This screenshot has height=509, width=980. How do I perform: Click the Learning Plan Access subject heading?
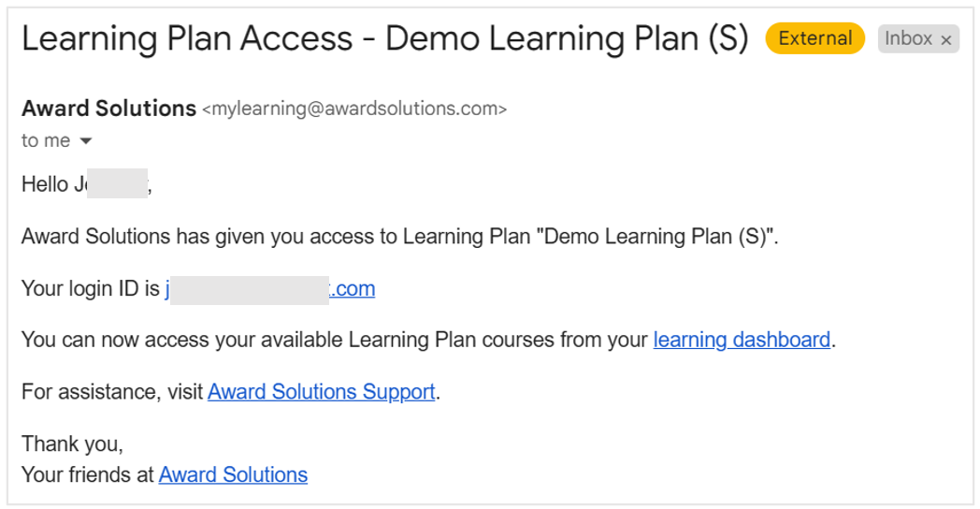(x=385, y=38)
